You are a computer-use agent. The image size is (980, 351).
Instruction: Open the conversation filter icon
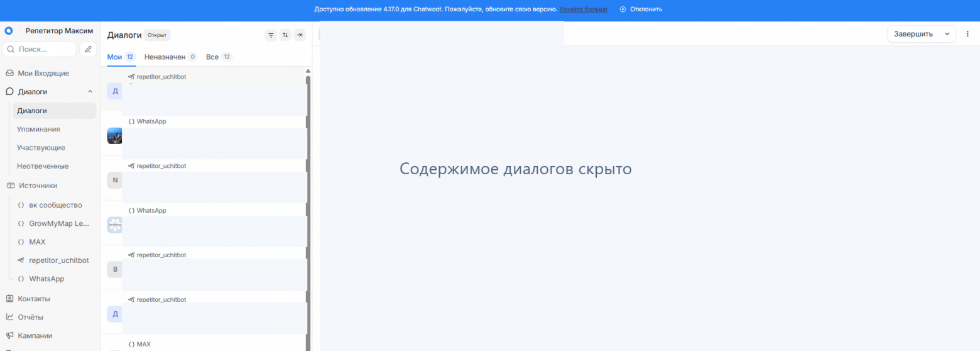click(x=271, y=35)
